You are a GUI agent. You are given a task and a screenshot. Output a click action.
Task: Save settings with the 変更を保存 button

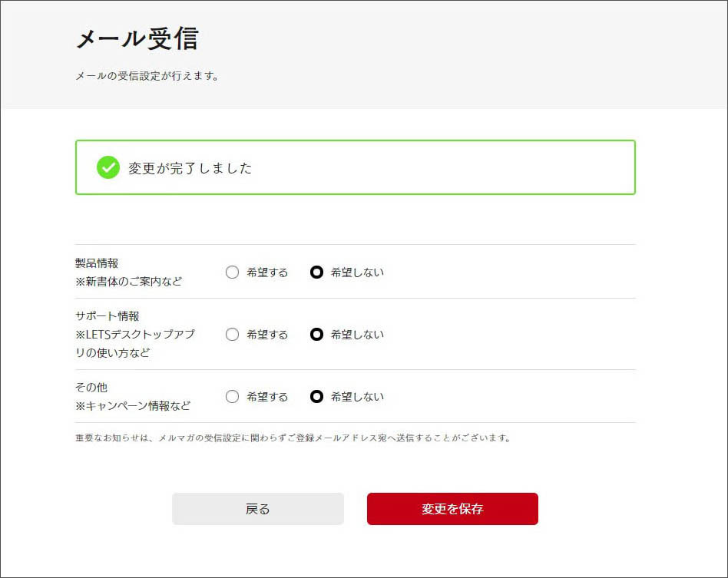point(452,509)
